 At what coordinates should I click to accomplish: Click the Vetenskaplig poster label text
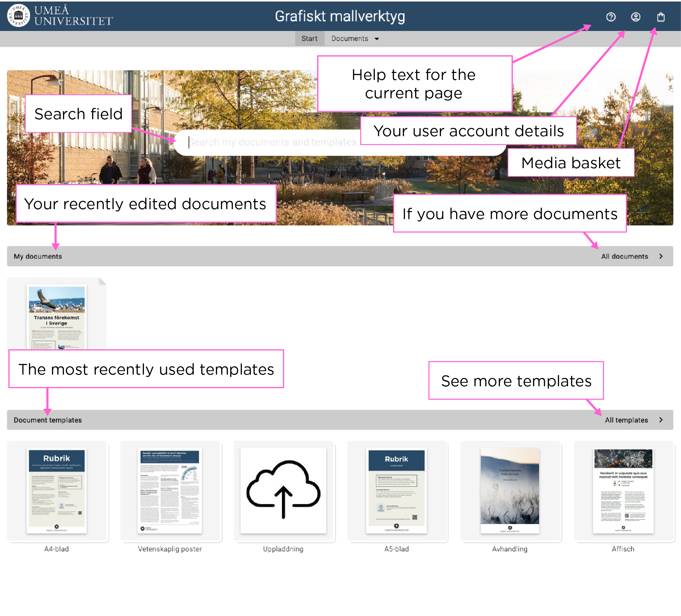point(170,549)
